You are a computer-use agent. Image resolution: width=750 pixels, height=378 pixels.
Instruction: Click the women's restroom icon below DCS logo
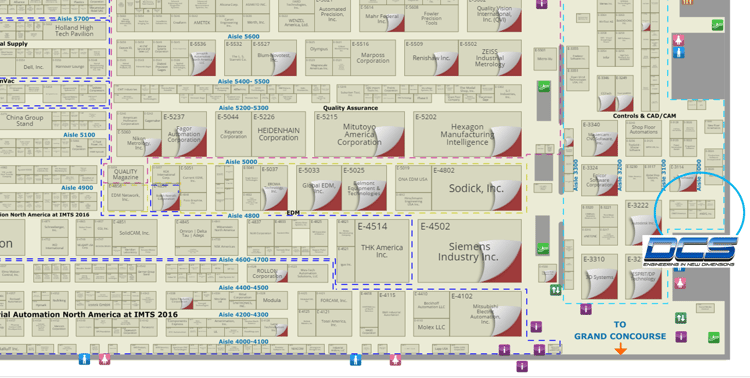pyautogui.click(x=680, y=282)
